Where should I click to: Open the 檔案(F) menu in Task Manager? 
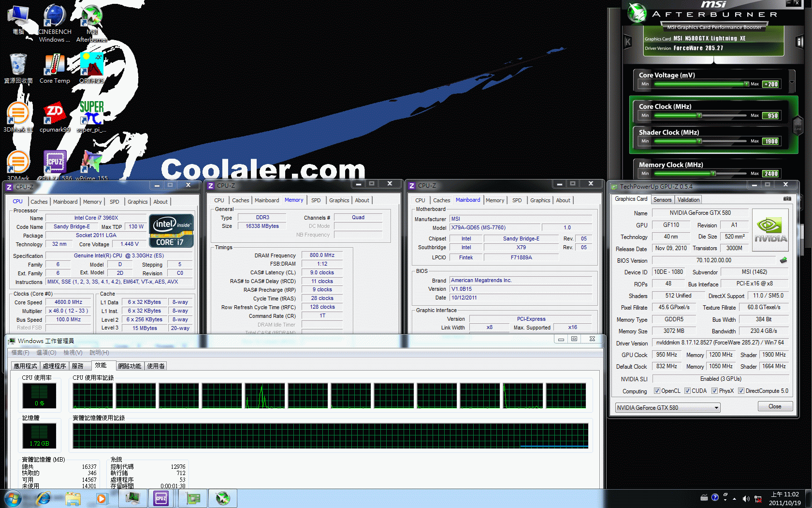coord(20,353)
